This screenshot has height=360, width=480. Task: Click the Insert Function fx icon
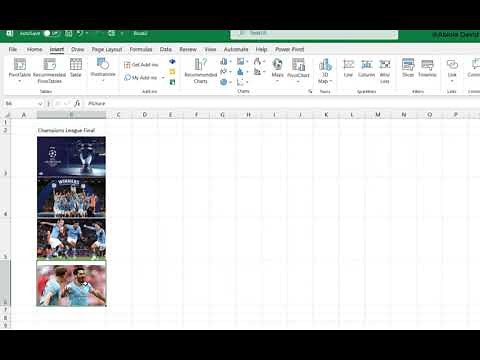[77, 104]
